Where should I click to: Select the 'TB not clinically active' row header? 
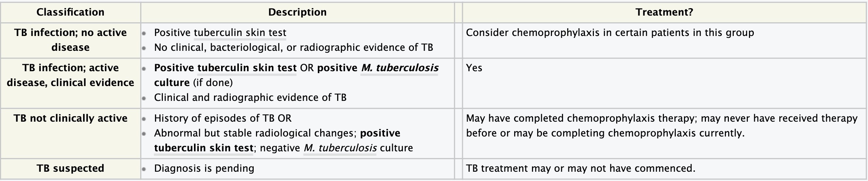70,118
